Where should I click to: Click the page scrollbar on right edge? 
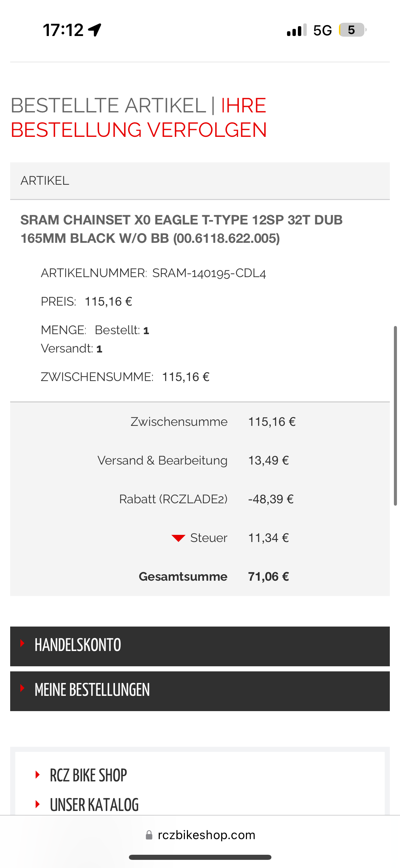[395, 416]
